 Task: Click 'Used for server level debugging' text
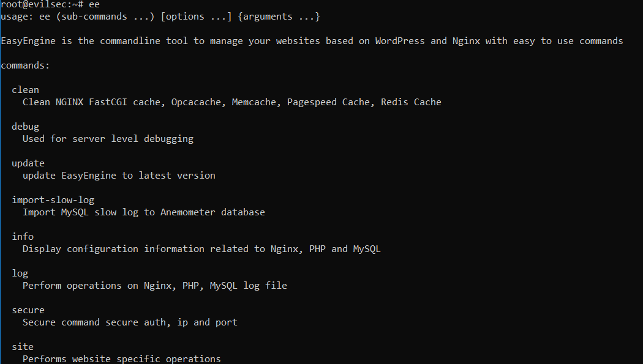108,139
